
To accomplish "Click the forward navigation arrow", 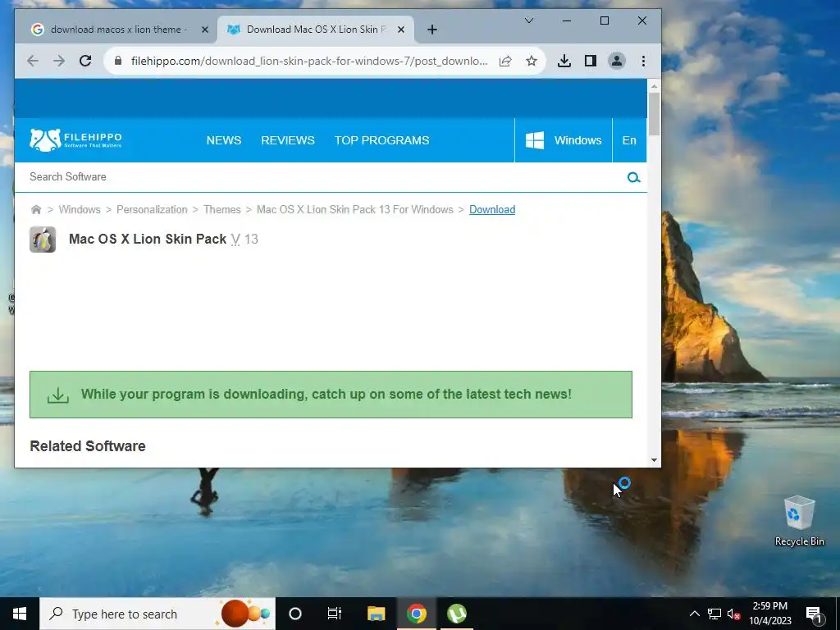I will (59, 61).
